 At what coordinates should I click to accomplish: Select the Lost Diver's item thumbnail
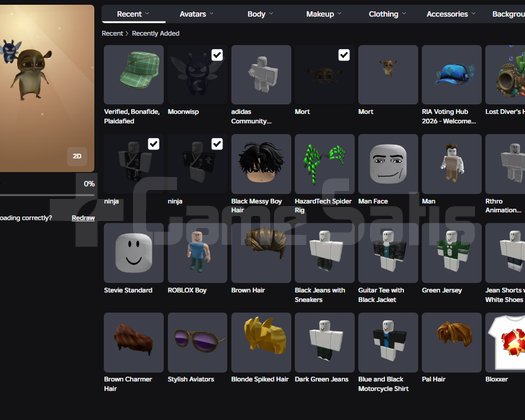[505, 75]
